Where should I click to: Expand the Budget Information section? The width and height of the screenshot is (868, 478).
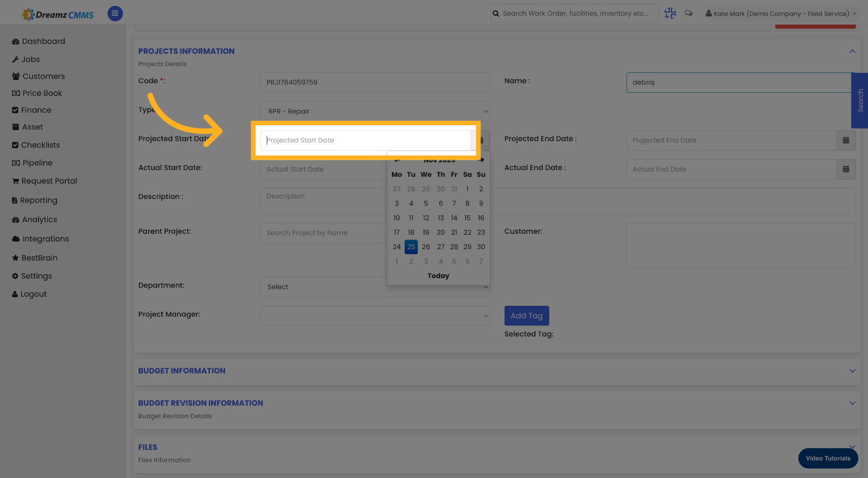pyautogui.click(x=852, y=371)
